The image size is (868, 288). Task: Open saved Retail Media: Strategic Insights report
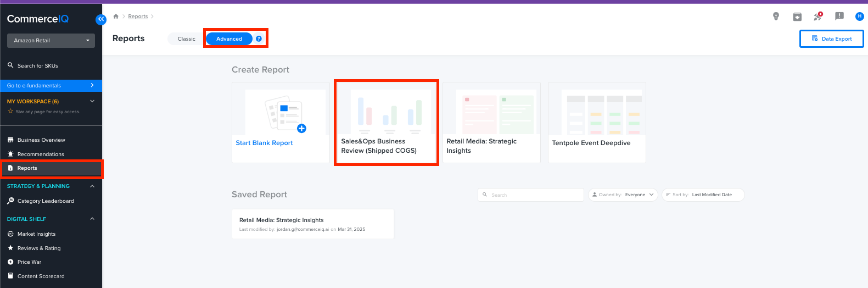pyautogui.click(x=313, y=224)
